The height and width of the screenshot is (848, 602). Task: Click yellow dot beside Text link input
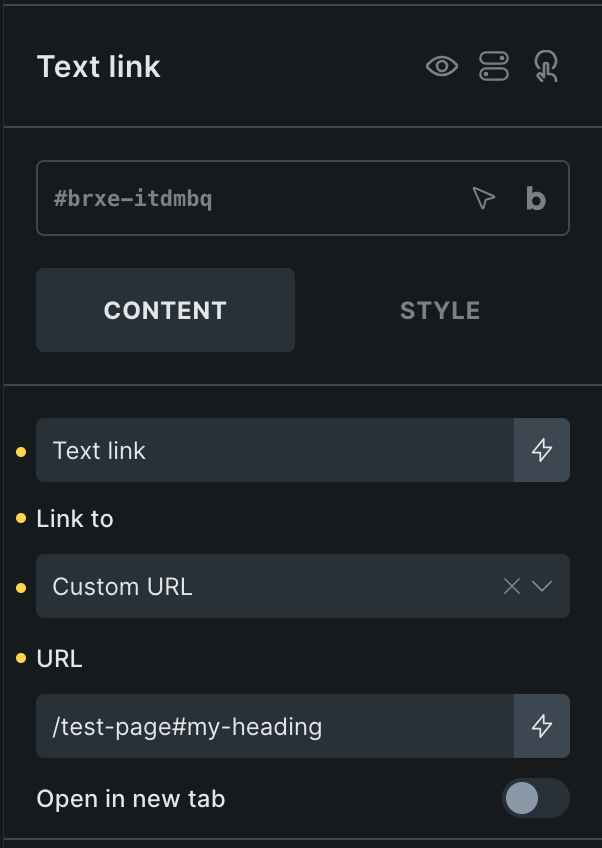(x=21, y=452)
